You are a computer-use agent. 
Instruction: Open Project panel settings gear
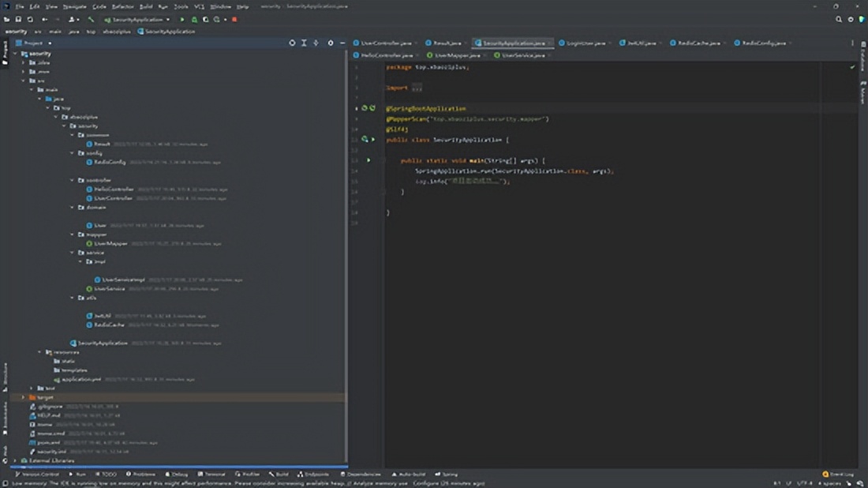(331, 43)
